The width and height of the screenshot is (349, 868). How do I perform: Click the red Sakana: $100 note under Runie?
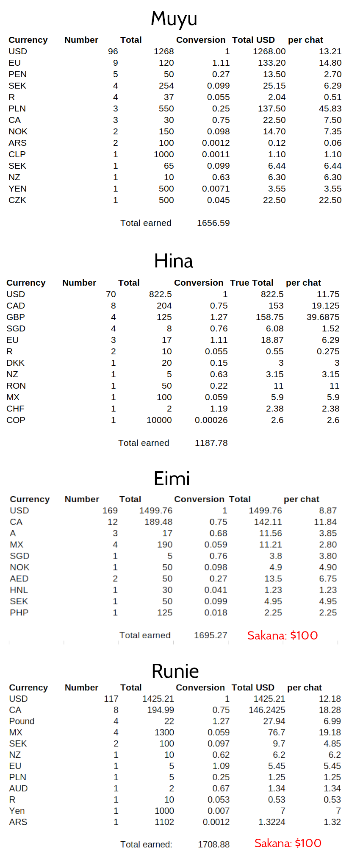click(x=288, y=843)
